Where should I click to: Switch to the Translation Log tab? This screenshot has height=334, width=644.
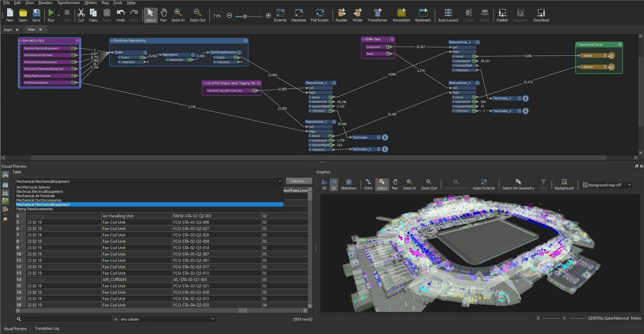pyautogui.click(x=47, y=328)
